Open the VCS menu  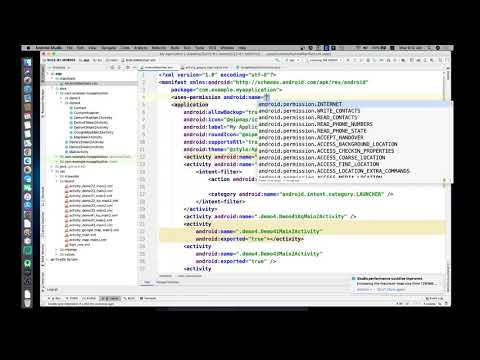212,48
